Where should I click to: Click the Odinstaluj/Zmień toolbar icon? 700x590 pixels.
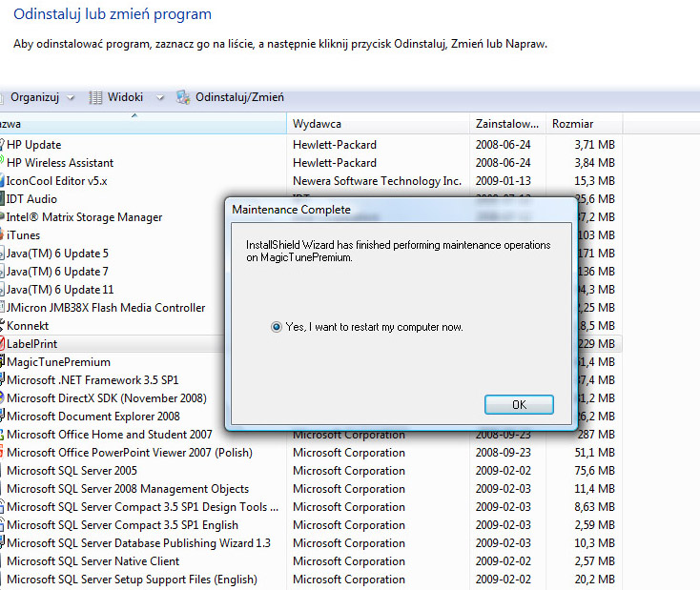[183, 97]
